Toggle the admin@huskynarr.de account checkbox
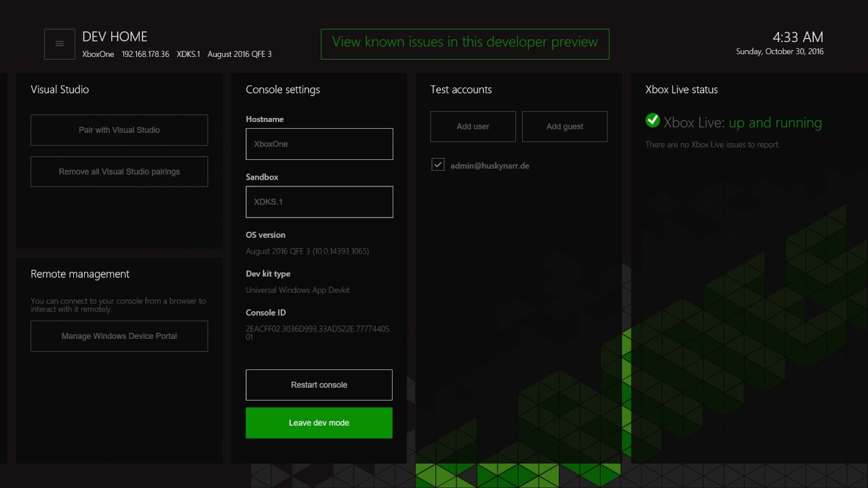This screenshot has width=868, height=488. (438, 165)
